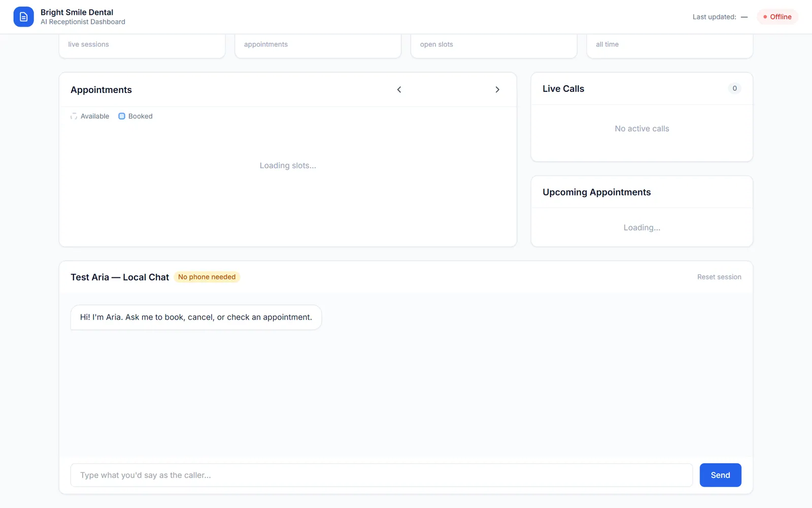Click the No phone needed badge
The image size is (812, 508).
click(x=207, y=277)
